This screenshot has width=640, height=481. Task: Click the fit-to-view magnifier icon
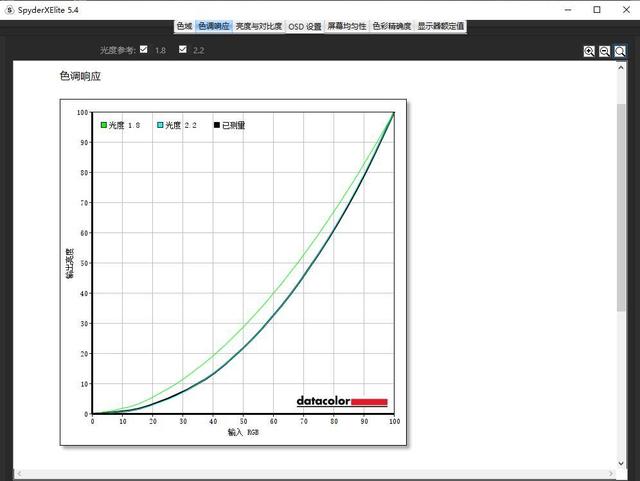[x=620, y=51]
